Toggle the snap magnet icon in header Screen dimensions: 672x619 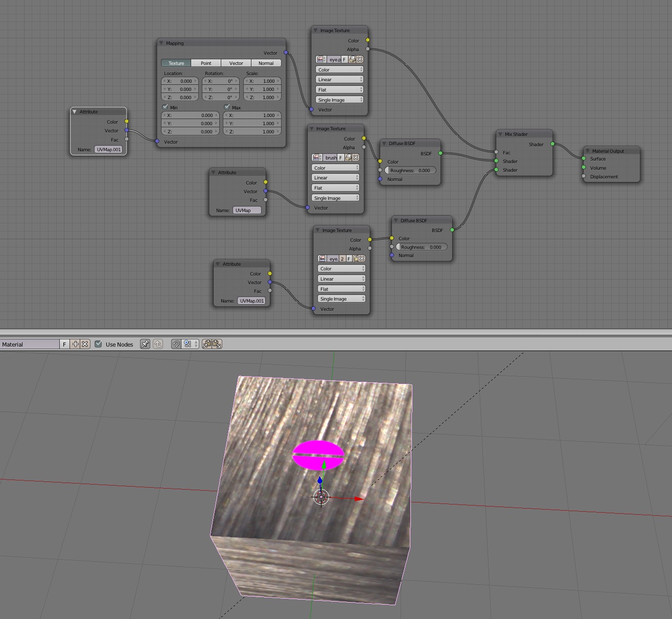click(x=176, y=344)
